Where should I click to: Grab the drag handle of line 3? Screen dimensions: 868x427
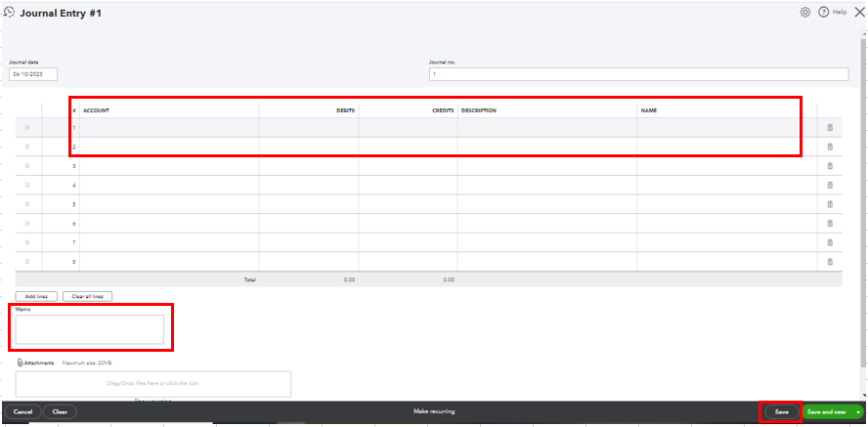pos(27,166)
